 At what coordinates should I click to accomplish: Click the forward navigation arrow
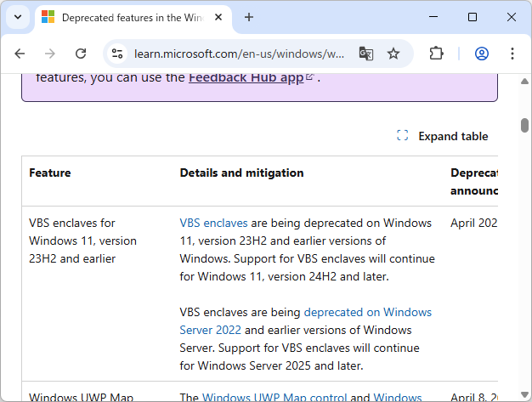(x=50, y=54)
